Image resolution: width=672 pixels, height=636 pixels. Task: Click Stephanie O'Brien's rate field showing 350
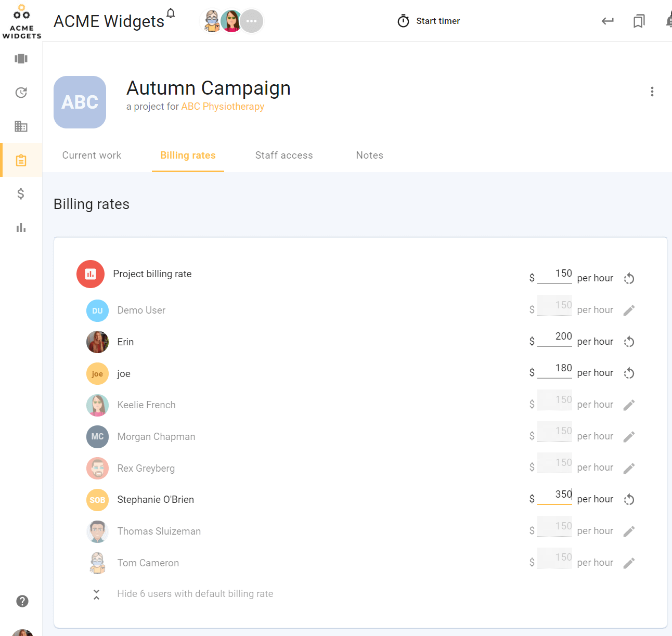click(x=554, y=495)
